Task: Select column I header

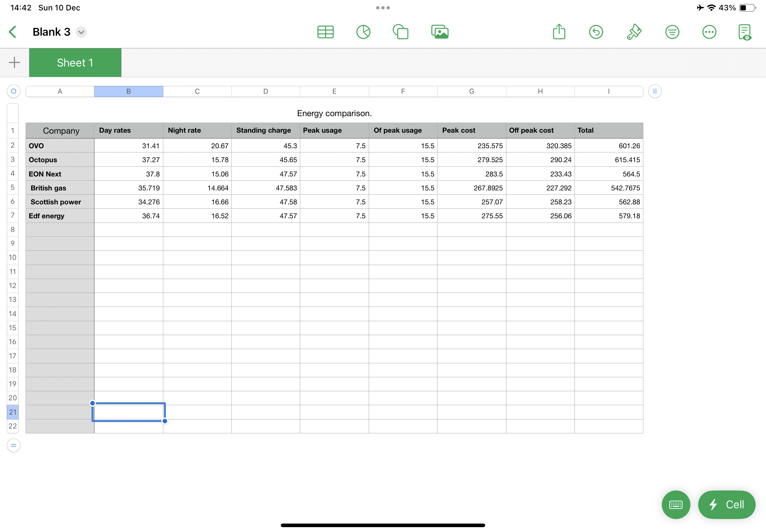Action: [x=609, y=91]
